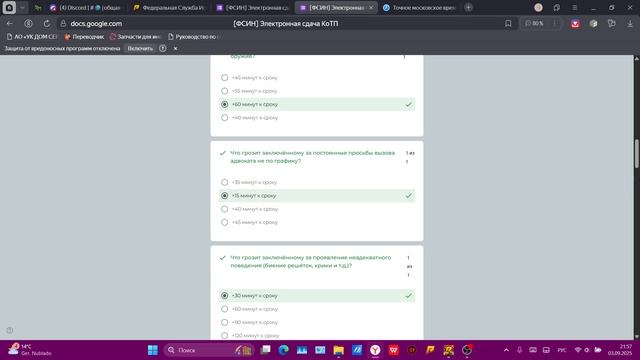Select +40 minutes in the weapon question

224,118
